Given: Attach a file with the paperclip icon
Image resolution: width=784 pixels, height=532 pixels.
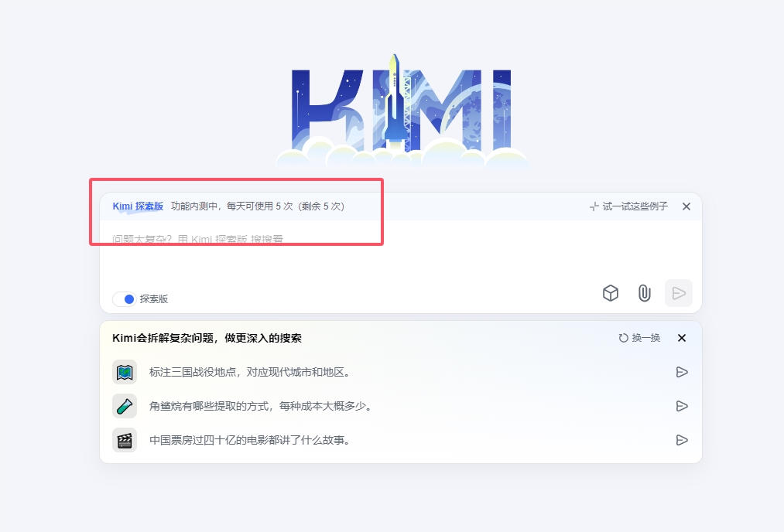Looking at the screenshot, I should click(x=645, y=293).
